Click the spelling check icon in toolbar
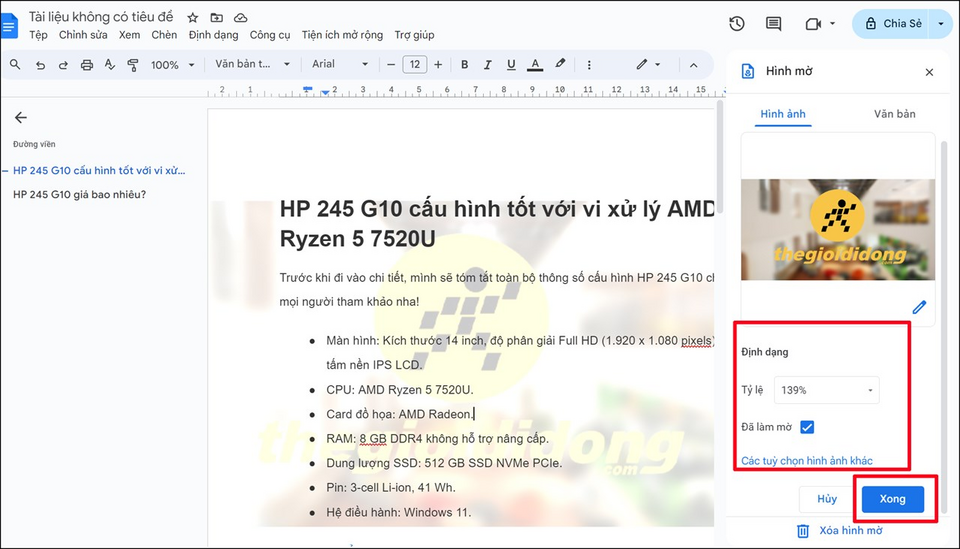Viewport: 960px width, 549px height. click(110, 65)
